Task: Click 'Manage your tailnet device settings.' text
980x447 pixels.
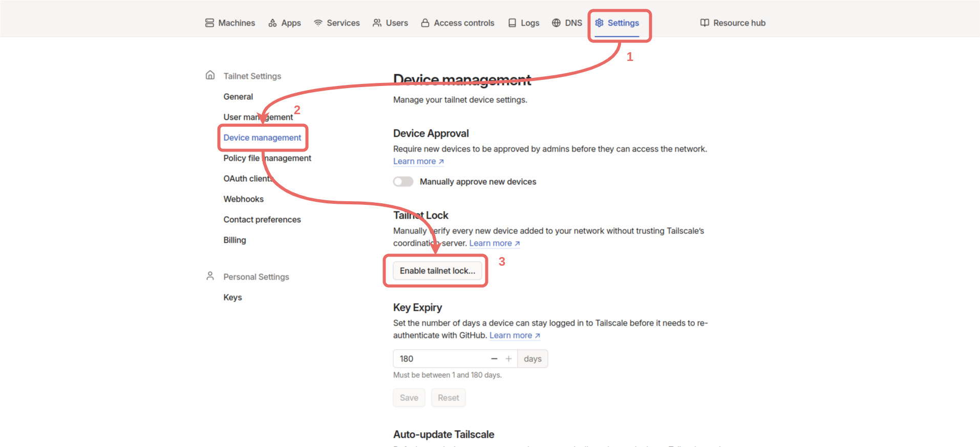Action: (x=460, y=100)
